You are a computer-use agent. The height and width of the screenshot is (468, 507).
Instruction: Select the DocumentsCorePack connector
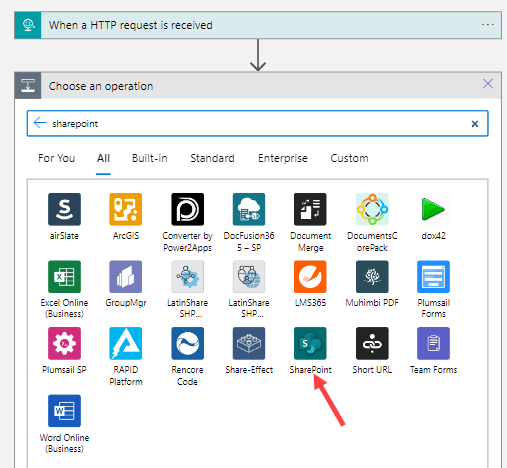pyautogui.click(x=372, y=209)
